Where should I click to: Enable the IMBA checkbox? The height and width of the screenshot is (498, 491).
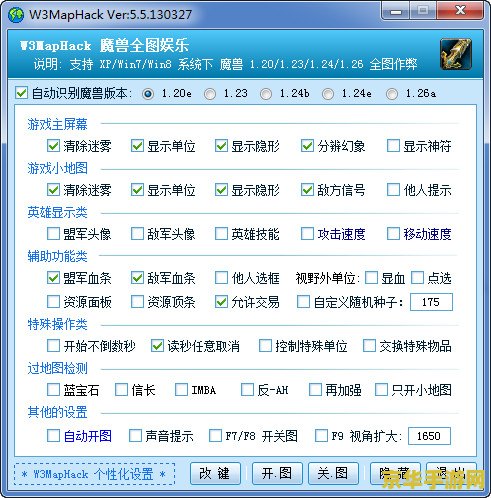(181, 390)
